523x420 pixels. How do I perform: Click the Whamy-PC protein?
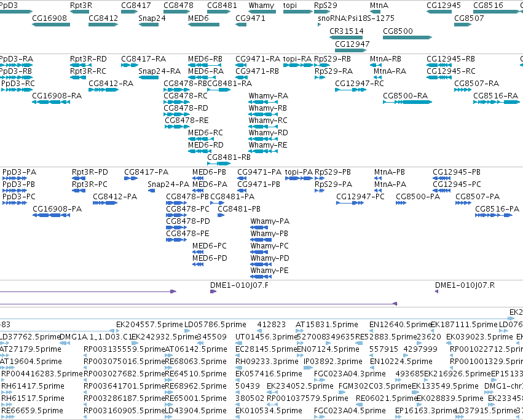pyautogui.click(x=261, y=252)
